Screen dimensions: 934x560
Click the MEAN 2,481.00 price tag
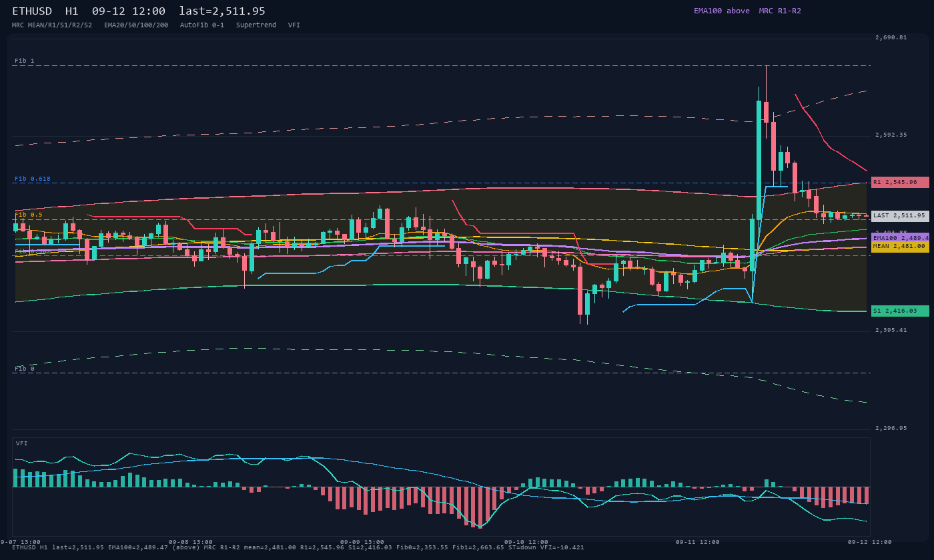click(x=900, y=246)
